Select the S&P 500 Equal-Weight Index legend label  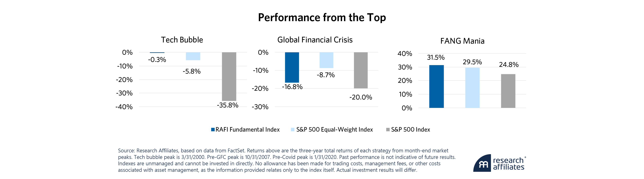335,130
